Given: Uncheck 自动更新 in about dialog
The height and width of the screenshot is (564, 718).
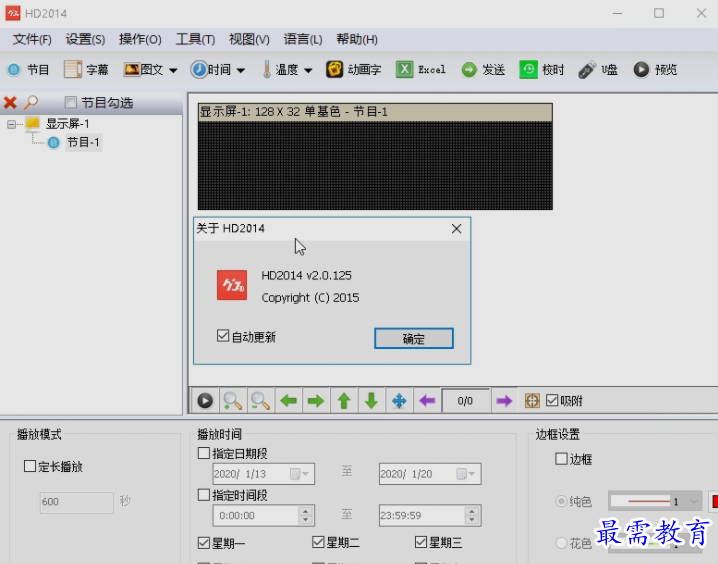Looking at the screenshot, I should point(223,336).
